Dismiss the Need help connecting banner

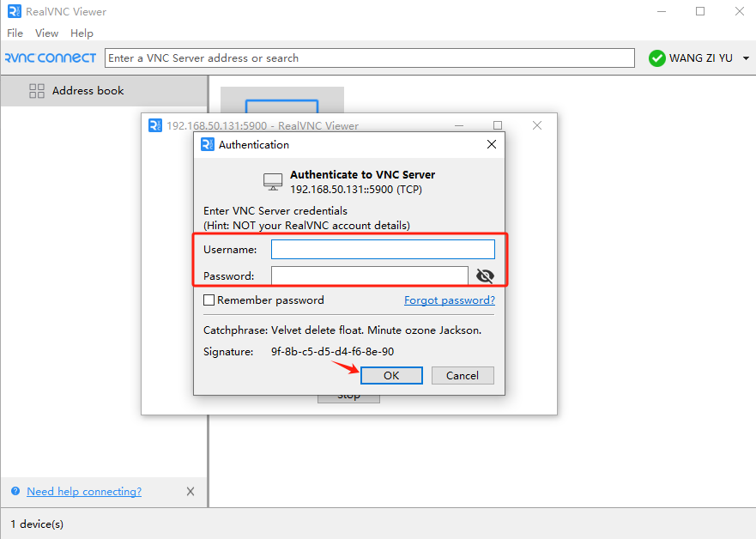click(191, 491)
